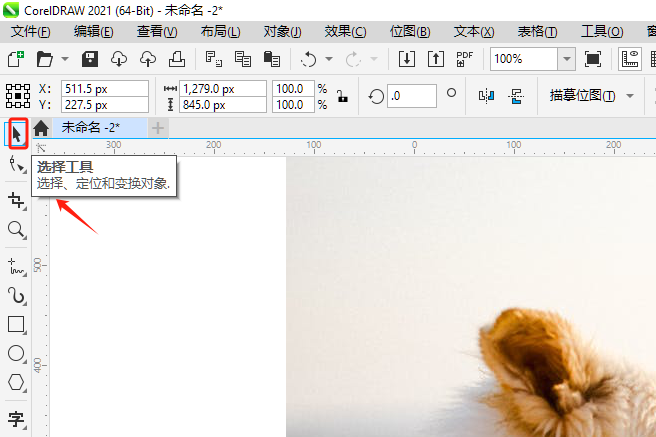The height and width of the screenshot is (437, 656).
Task: Click the Y position field
Action: tap(105, 105)
